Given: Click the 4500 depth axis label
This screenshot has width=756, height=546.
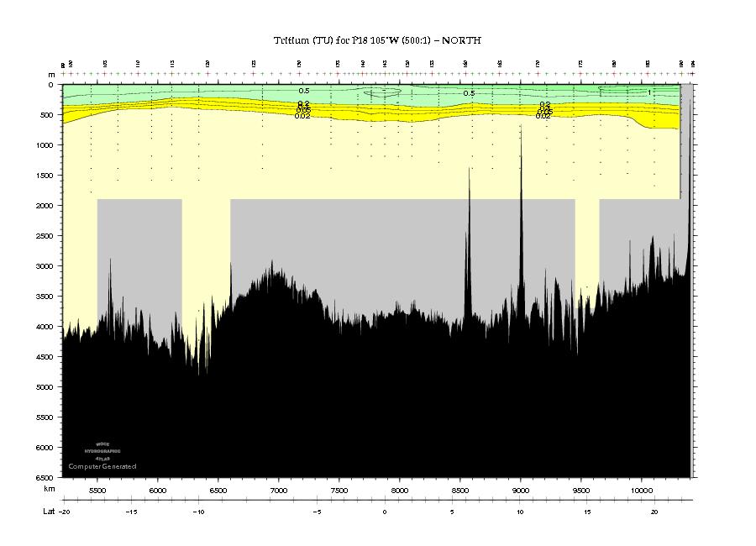Looking at the screenshot, I should [45, 357].
